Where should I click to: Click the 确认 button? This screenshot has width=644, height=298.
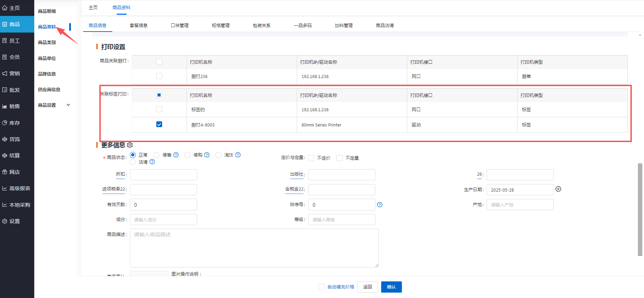[391, 287]
